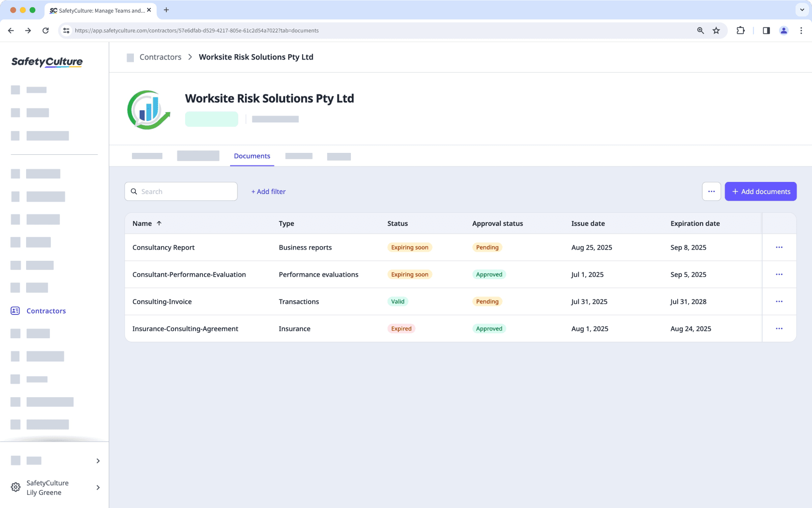Open the row menu for Insurance-Consulting-Agreement
Image resolution: width=812 pixels, height=508 pixels.
[779, 329]
